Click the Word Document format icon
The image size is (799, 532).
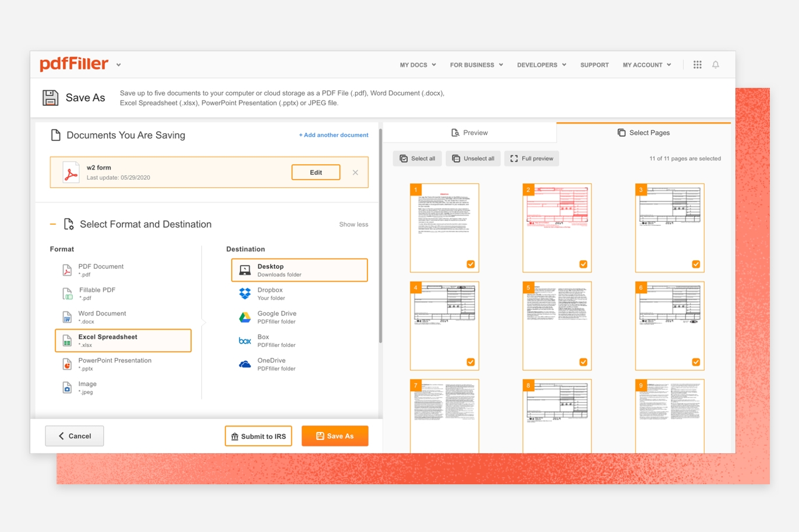tap(67, 317)
